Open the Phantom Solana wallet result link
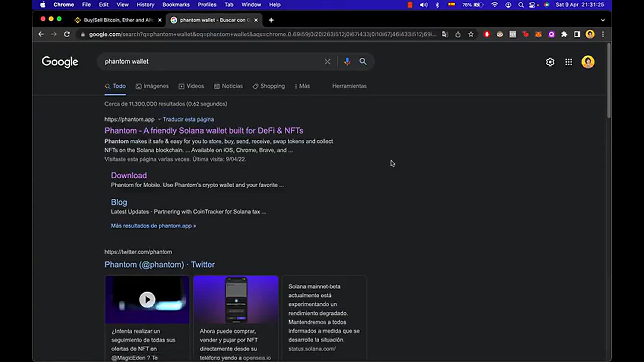 pyautogui.click(x=204, y=130)
